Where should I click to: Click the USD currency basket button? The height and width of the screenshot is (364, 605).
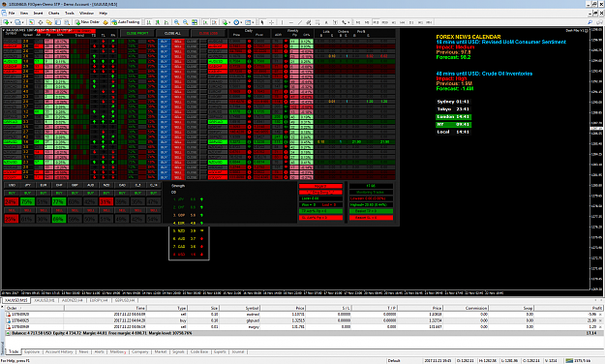click(12, 185)
